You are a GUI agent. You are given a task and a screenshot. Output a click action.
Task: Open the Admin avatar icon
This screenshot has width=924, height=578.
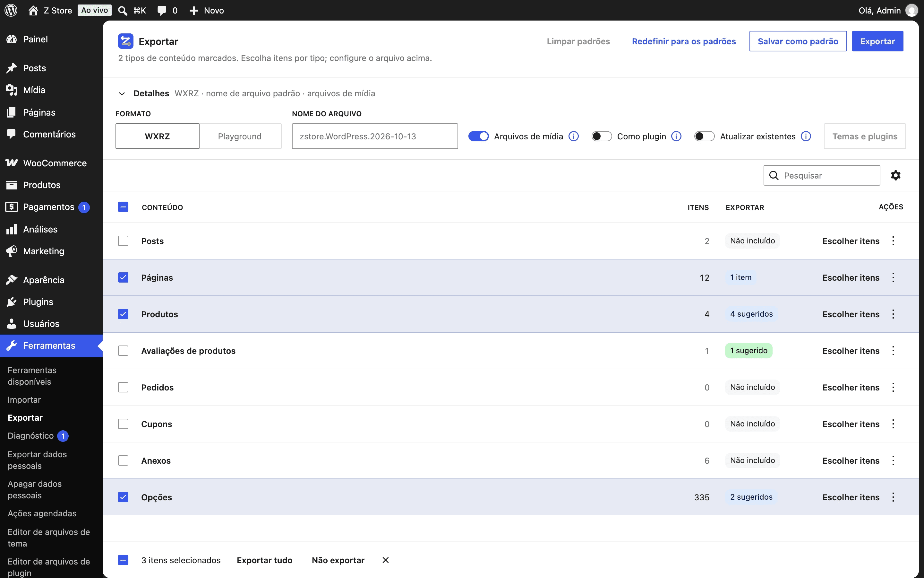pyautogui.click(x=911, y=10)
